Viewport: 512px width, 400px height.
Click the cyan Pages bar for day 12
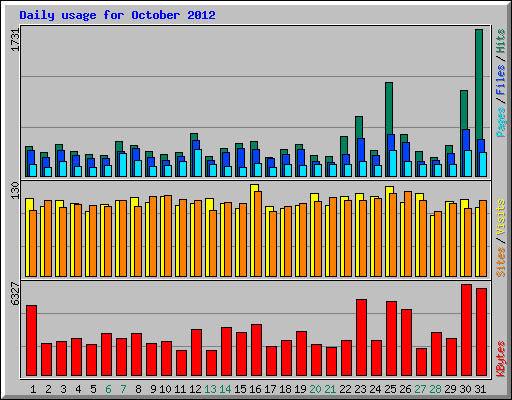click(x=198, y=163)
